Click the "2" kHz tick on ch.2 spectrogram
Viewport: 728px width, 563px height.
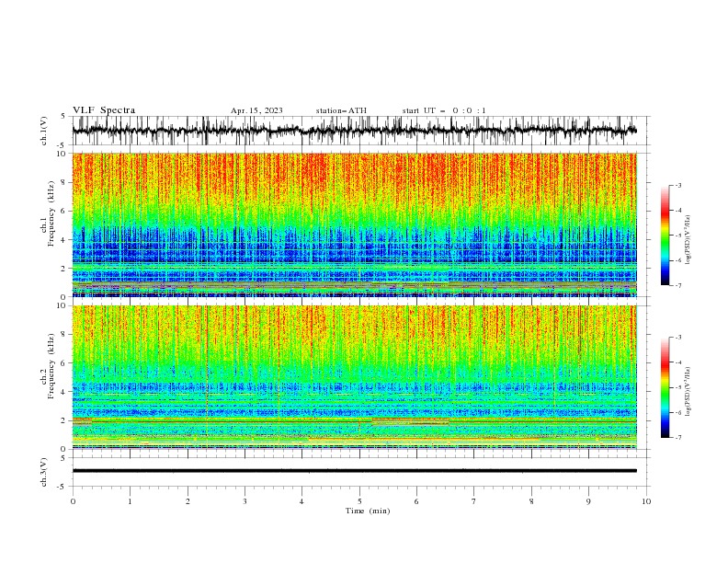65,420
